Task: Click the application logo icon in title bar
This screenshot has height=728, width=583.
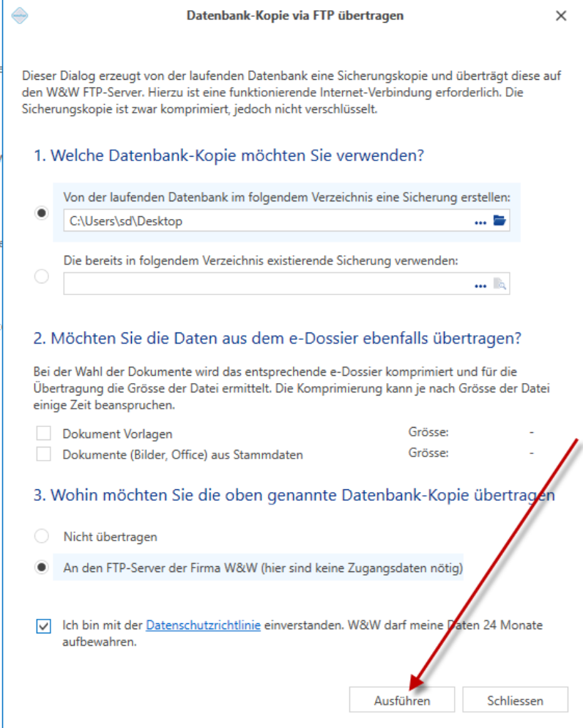Action: [20, 15]
